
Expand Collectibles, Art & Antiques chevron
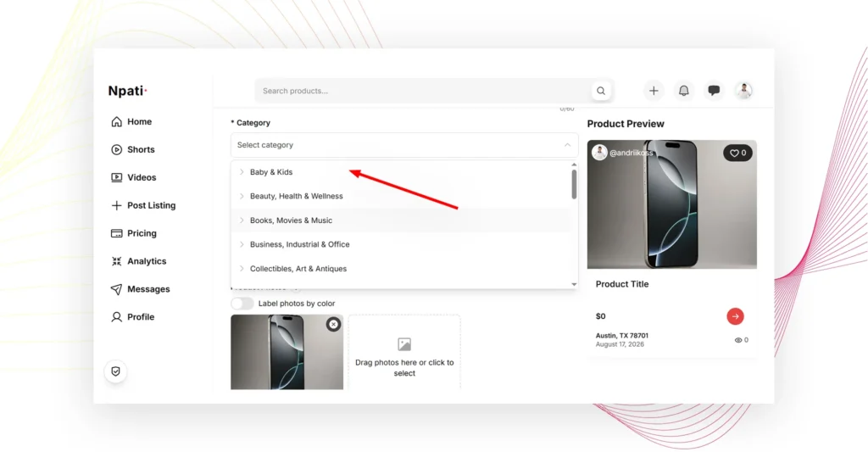[x=242, y=269]
